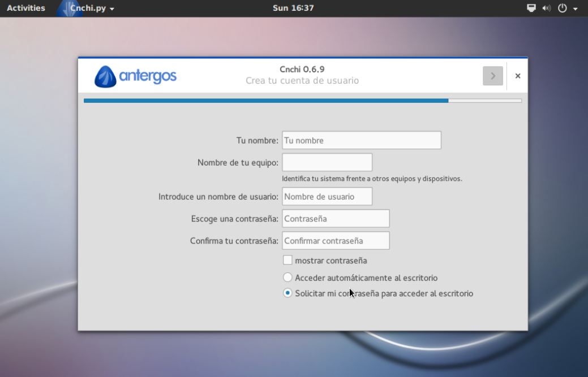The image size is (588, 377).
Task: Open the Activities overview
Action: point(26,8)
